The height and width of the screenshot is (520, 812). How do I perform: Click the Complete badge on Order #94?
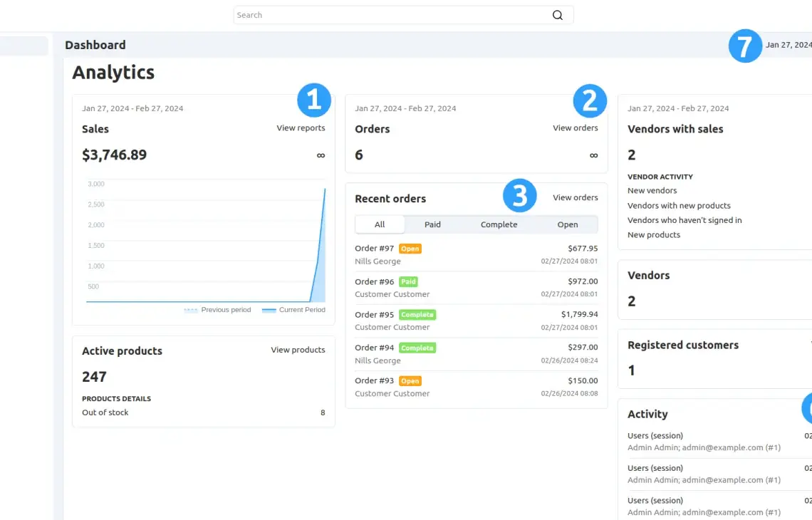click(x=417, y=348)
